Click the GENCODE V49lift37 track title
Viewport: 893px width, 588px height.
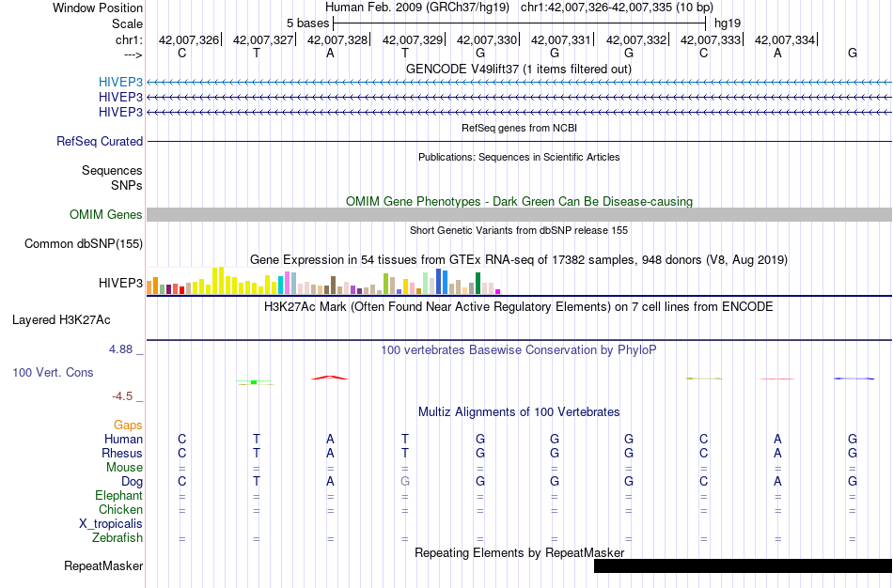point(519,69)
